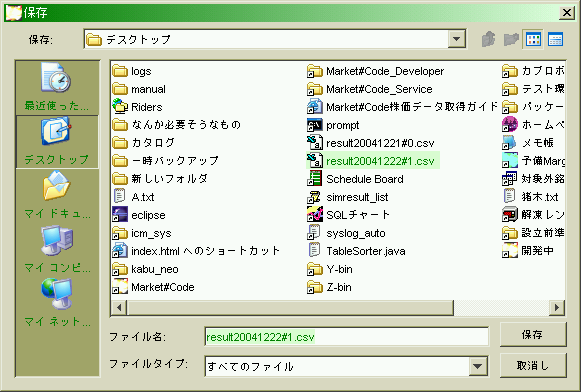Select the kabu_neo folder shortcut
Image resolution: width=581 pixels, height=392 pixels.
tap(146, 269)
